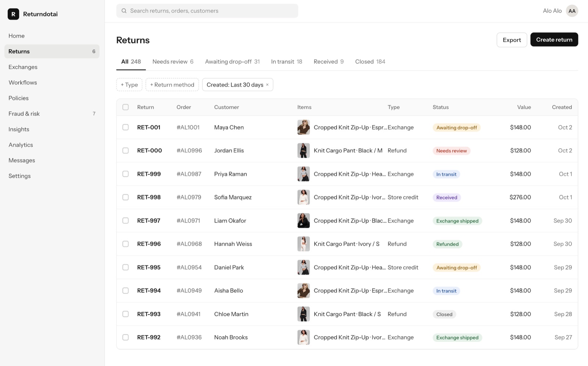Open product thumbnail for RET-993
Screen dimensions: 588x366
click(x=304, y=314)
